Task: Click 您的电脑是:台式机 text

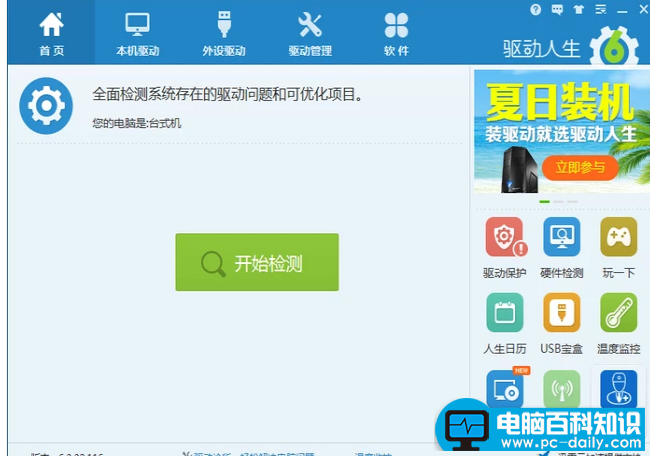Action: [x=137, y=123]
